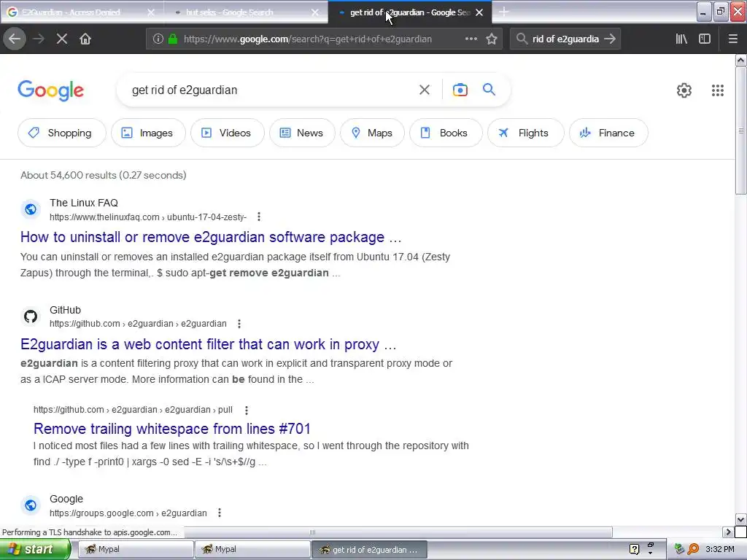The image size is (747, 560).
Task: Click groups.google.com e2guardian breadcrumb
Action: click(x=128, y=513)
